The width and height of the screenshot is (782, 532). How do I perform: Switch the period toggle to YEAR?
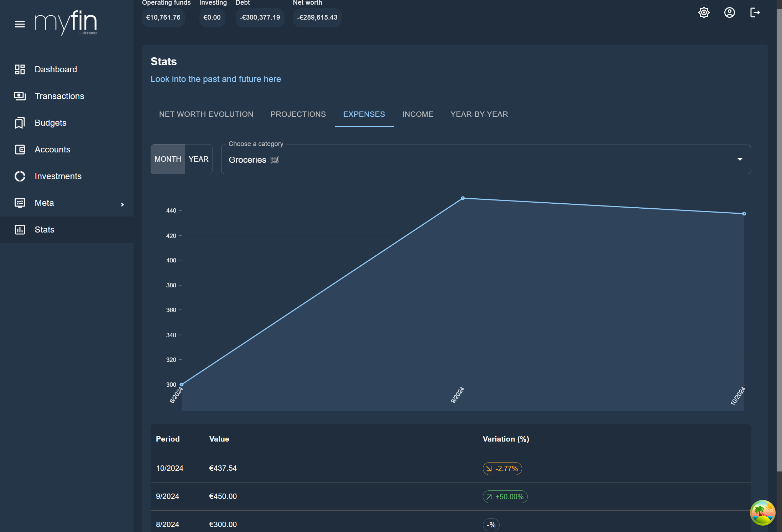click(198, 159)
